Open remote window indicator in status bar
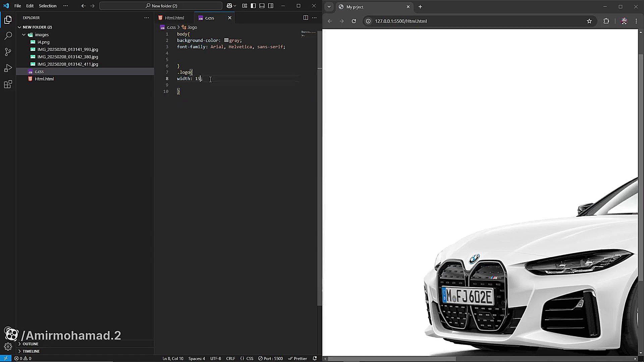The image size is (644, 362). click(6, 358)
